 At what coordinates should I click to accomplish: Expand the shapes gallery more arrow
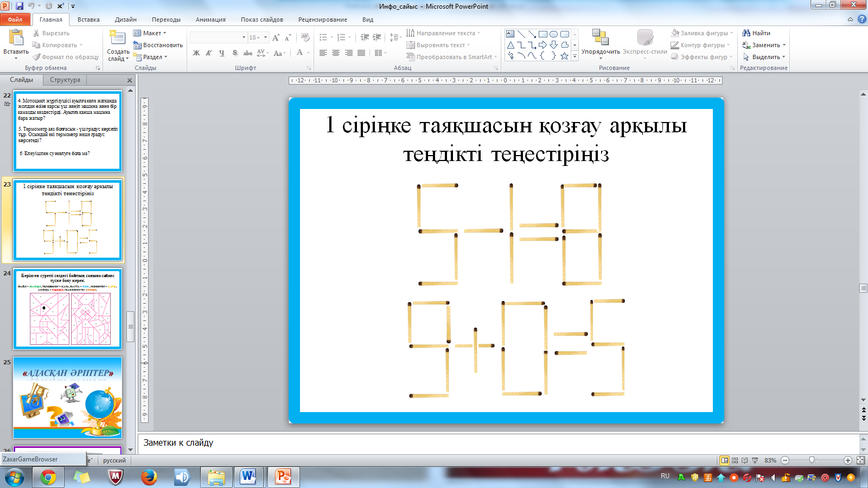click(x=575, y=56)
